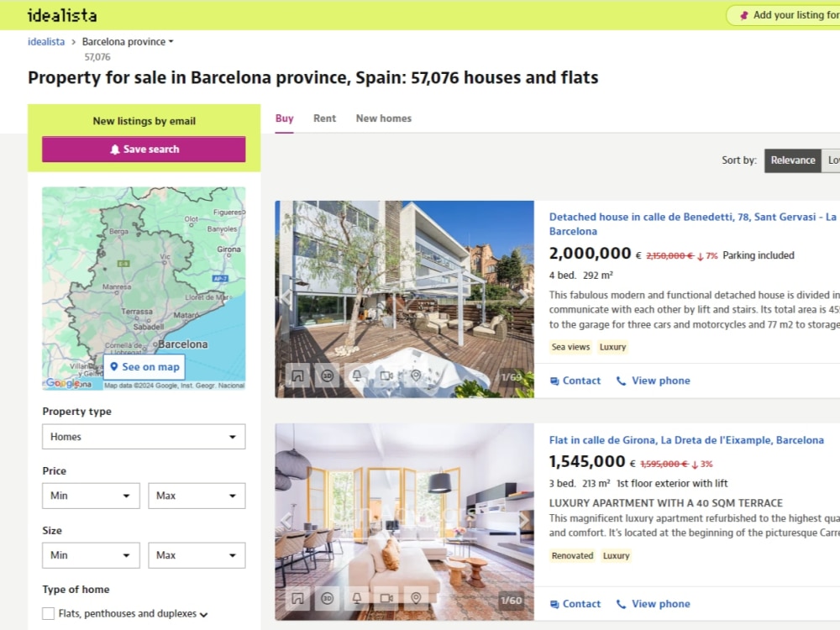Click View phone for the Girona flat

click(x=653, y=604)
